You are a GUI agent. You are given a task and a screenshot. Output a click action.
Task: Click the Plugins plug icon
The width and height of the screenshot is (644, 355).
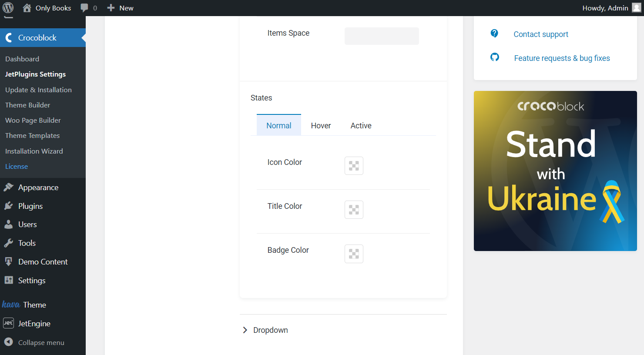point(8,206)
